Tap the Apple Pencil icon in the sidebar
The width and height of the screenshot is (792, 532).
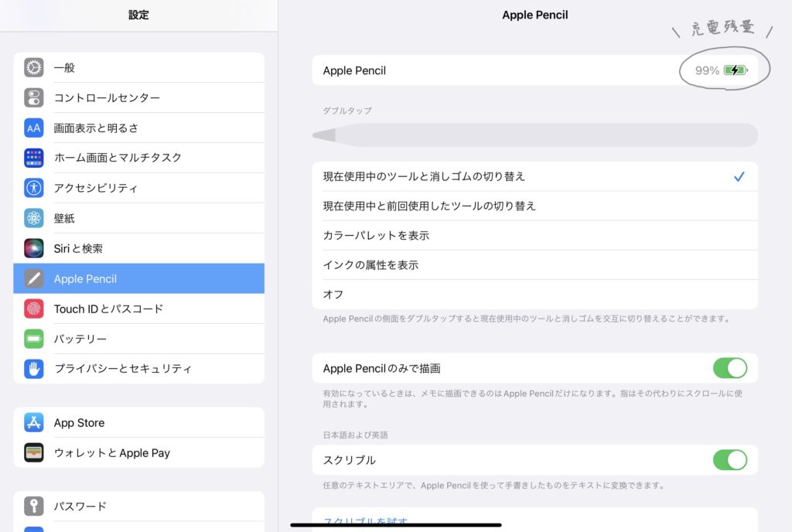click(x=34, y=278)
